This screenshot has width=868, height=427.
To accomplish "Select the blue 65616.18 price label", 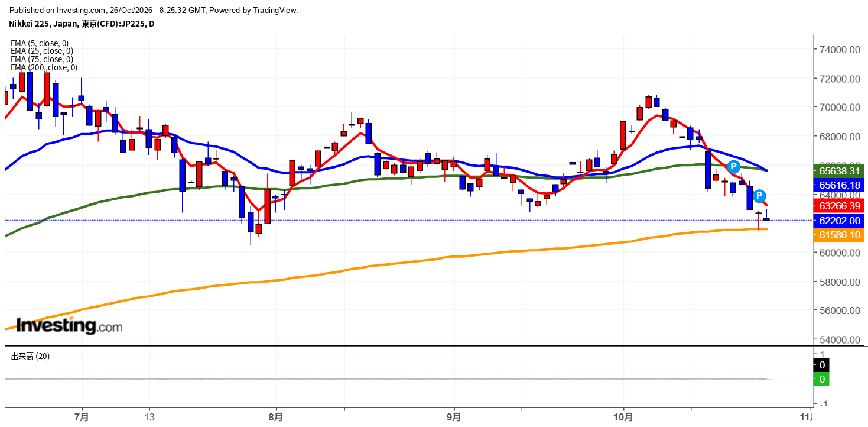I will coord(839,185).
